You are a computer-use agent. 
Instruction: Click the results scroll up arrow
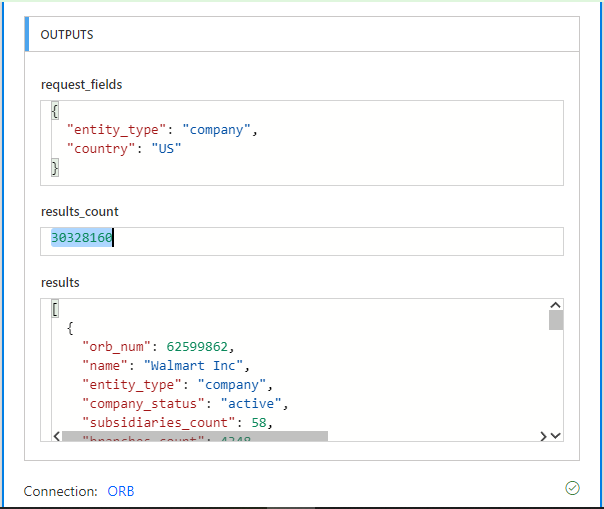[x=556, y=305]
